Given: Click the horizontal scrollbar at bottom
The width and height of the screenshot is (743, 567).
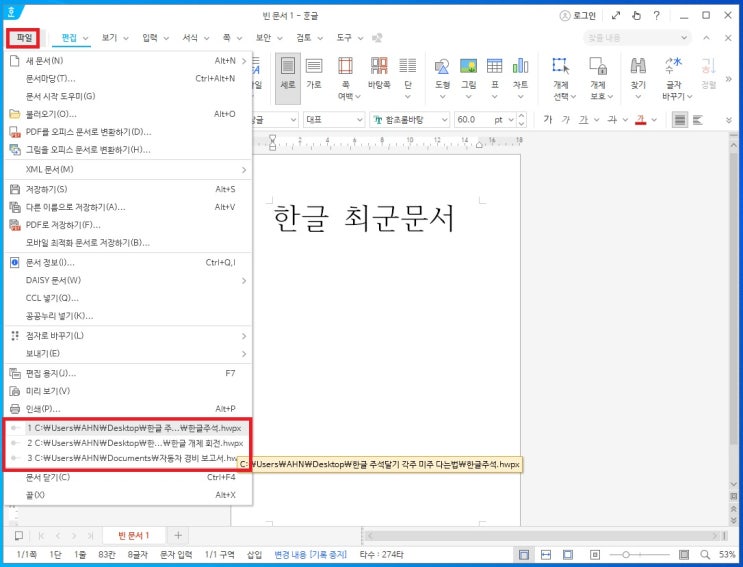Looking at the screenshot, I should click(544, 535).
